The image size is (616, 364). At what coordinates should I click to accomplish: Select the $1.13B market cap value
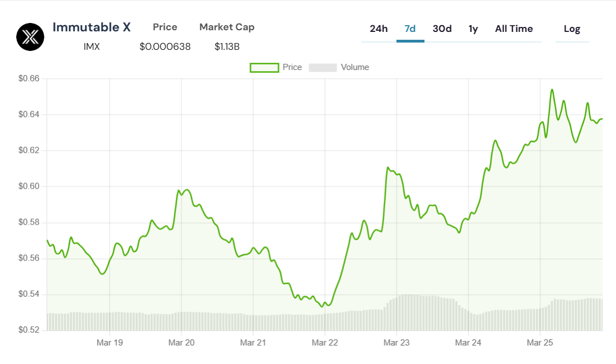click(227, 46)
